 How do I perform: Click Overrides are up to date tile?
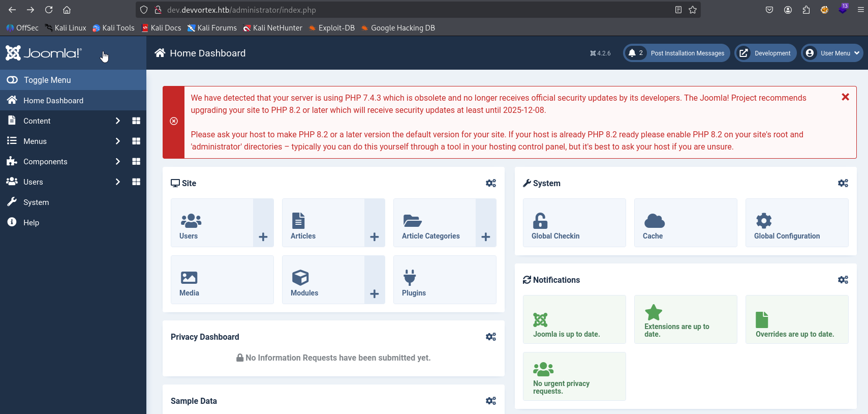(x=797, y=319)
